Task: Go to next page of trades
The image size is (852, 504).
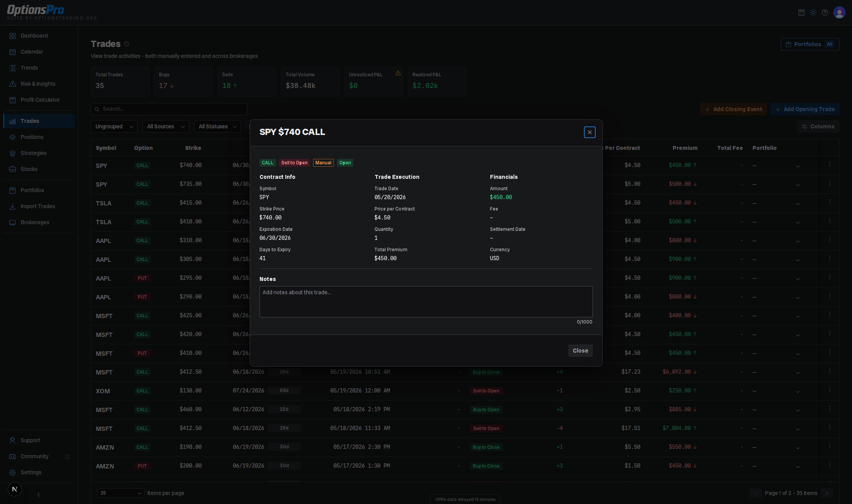Action: (x=827, y=493)
